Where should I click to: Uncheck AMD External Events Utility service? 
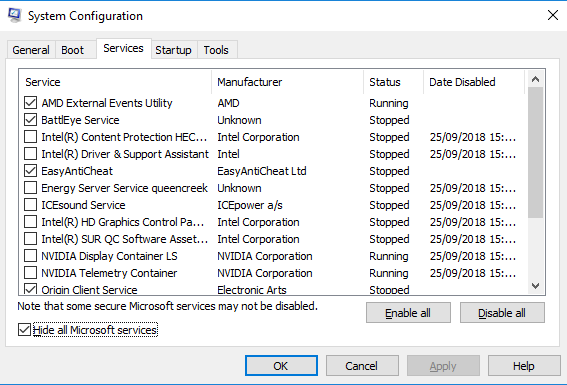(x=30, y=103)
